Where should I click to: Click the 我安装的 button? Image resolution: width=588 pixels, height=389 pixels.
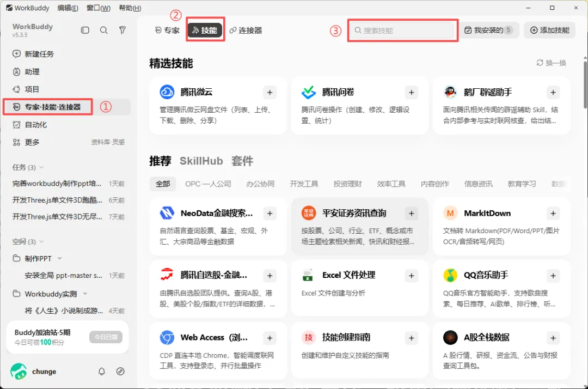pos(489,30)
